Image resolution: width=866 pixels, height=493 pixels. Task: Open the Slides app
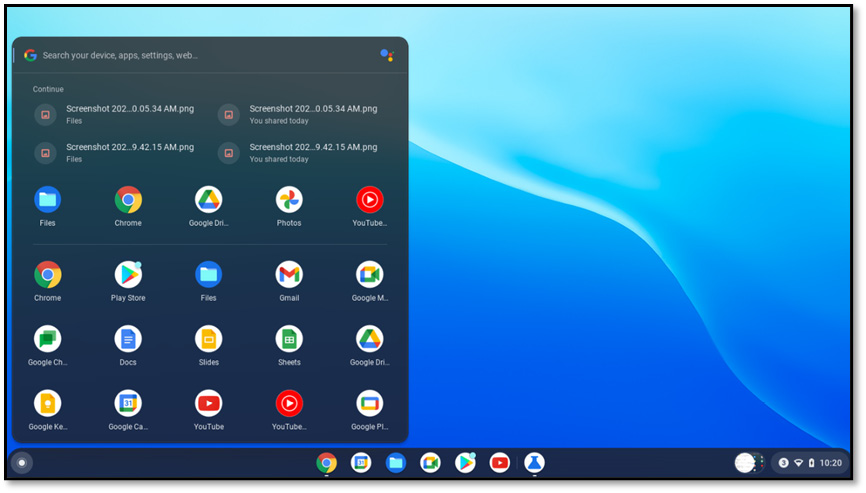[208, 346]
